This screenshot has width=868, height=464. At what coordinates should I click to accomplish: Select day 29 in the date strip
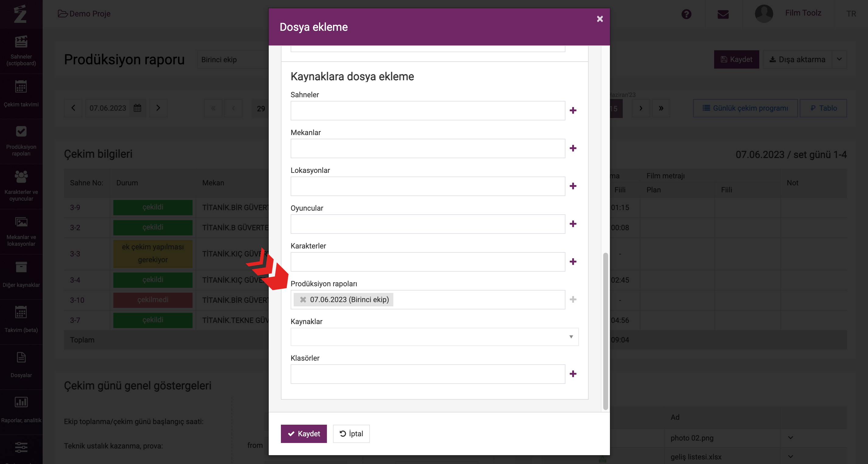point(260,109)
